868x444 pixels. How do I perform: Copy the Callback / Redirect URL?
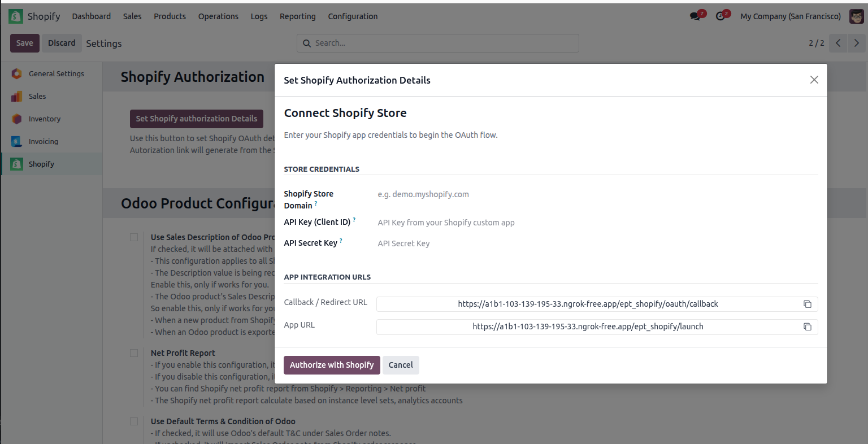(x=807, y=304)
